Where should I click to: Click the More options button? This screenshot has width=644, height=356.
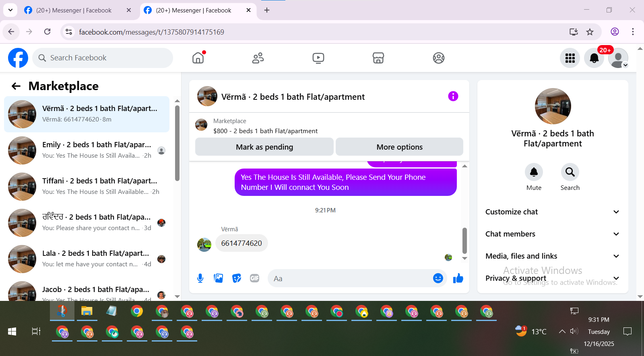(400, 147)
